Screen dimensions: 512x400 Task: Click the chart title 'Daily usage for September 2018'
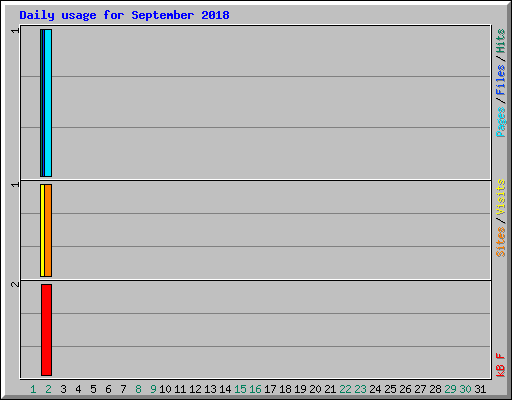tap(124, 15)
